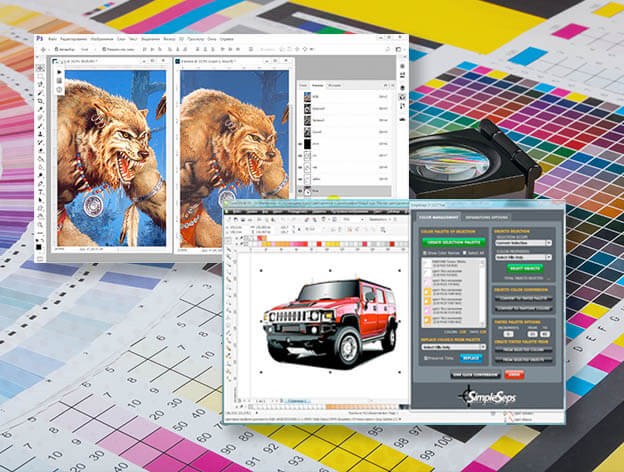This screenshot has height=472, width=624.
Task: Click the SimpleSeps palette list scrollbar
Action: coord(482,292)
